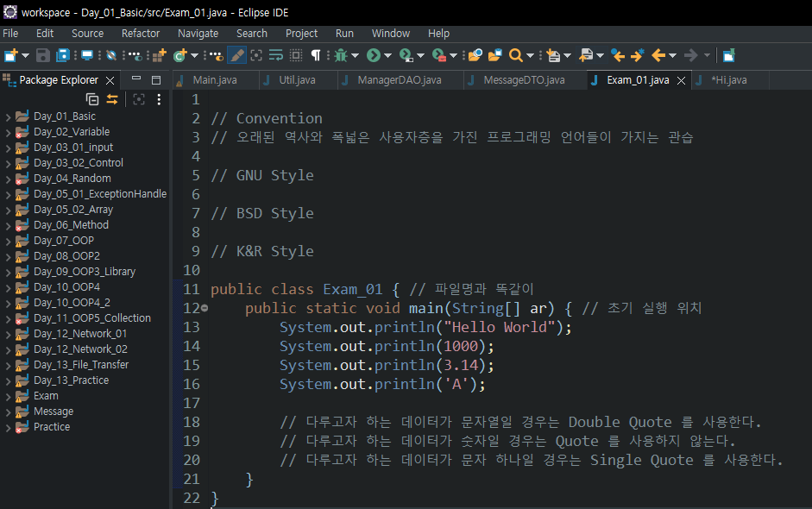The height and width of the screenshot is (509, 812).
Task: Click line number 13 in the editor
Action: pyautogui.click(x=192, y=327)
